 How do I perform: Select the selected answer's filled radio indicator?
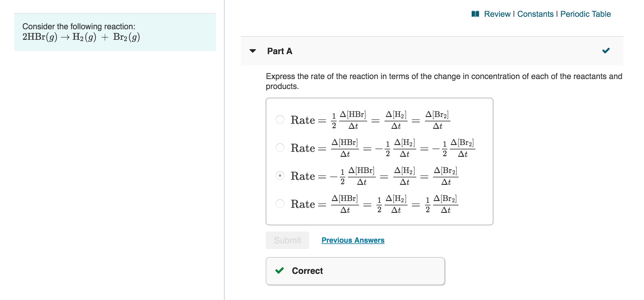279,176
